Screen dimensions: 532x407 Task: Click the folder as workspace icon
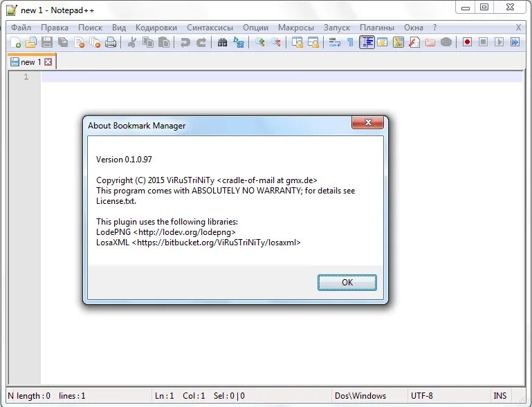pos(430,42)
